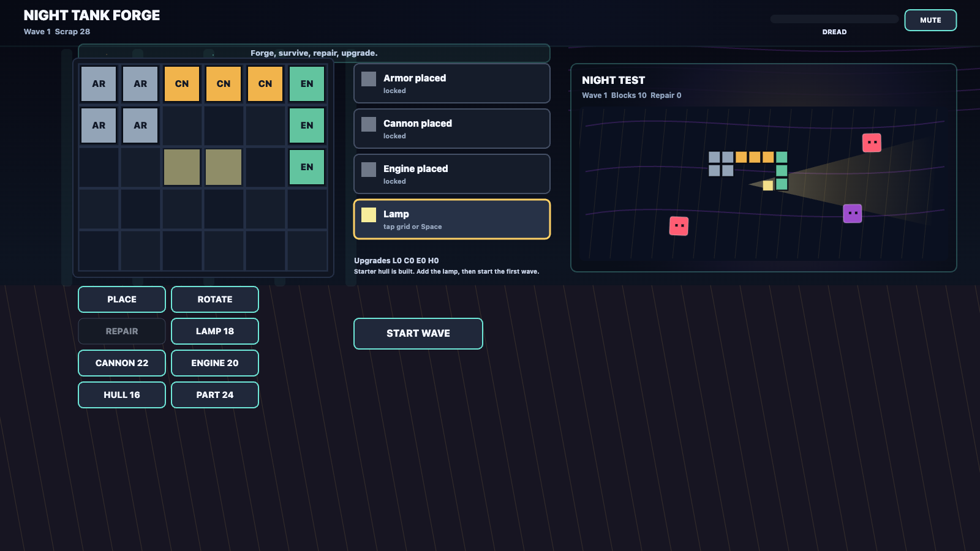
Task: Click the ROTATE button
Action: pos(215,299)
